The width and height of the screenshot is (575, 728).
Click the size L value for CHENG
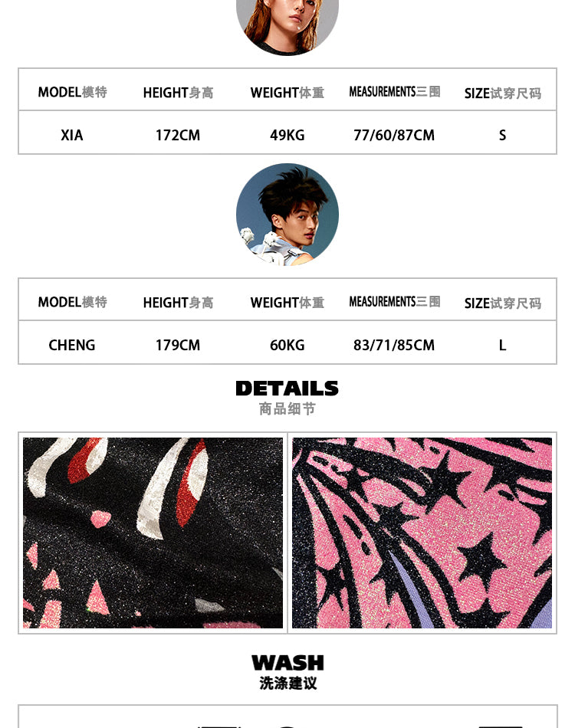pyautogui.click(x=502, y=345)
